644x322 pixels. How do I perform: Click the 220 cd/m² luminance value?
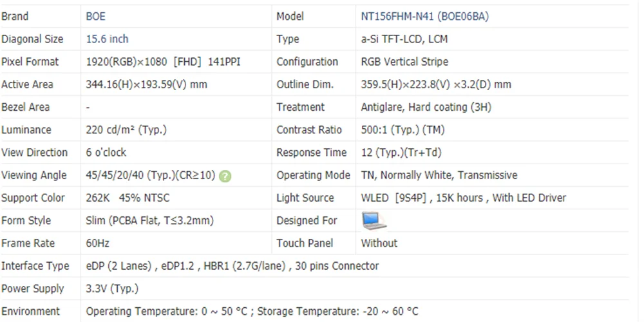(x=126, y=130)
